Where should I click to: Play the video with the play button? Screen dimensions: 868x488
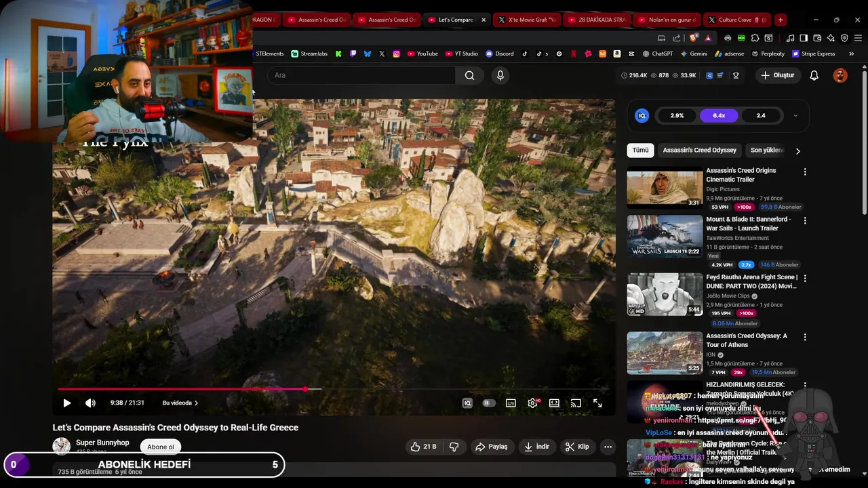click(x=67, y=403)
